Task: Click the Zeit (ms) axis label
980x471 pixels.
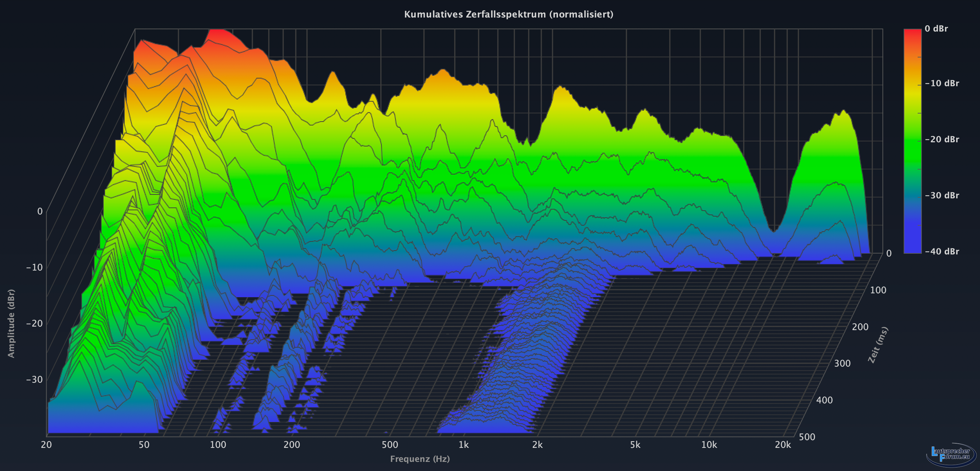Action: coord(878,344)
